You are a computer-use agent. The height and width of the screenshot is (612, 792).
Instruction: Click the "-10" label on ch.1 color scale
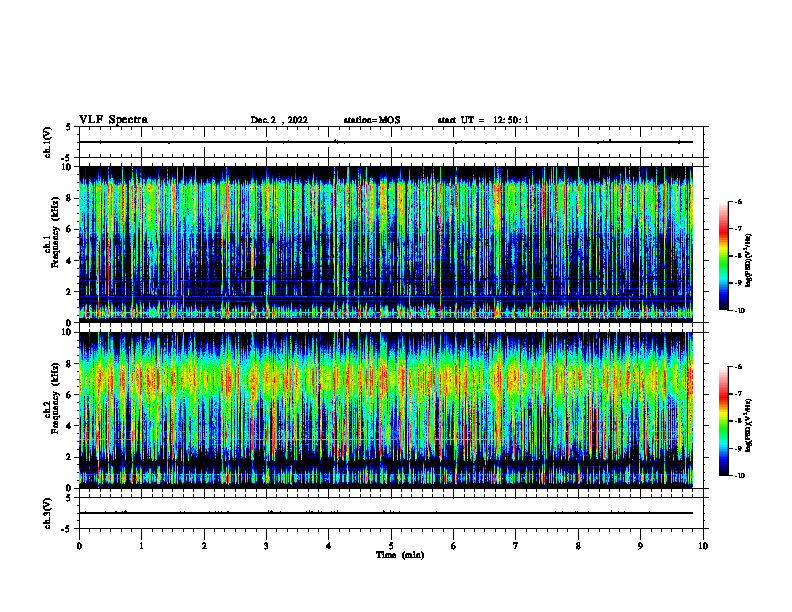pyautogui.click(x=739, y=311)
